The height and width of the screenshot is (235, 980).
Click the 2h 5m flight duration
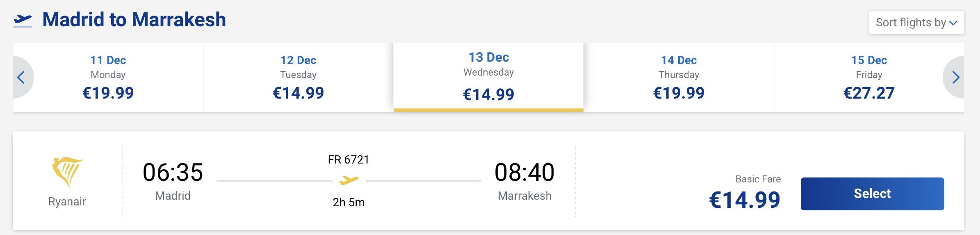(349, 202)
